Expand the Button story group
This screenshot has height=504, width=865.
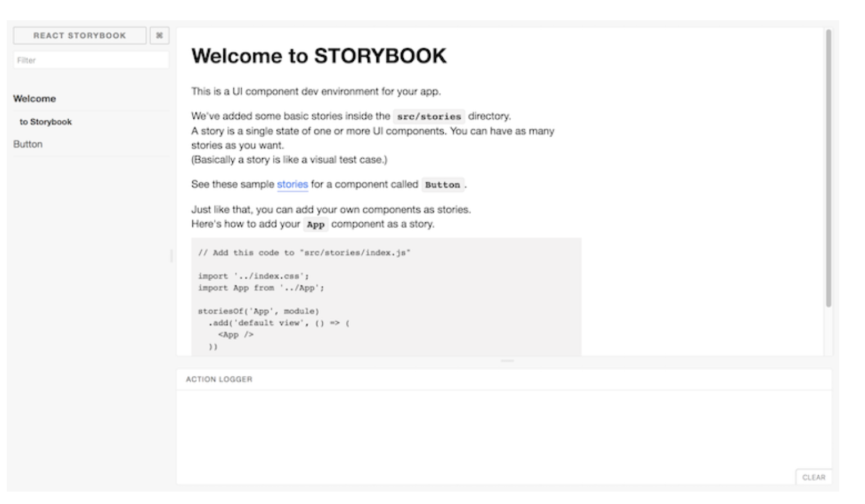coord(28,144)
